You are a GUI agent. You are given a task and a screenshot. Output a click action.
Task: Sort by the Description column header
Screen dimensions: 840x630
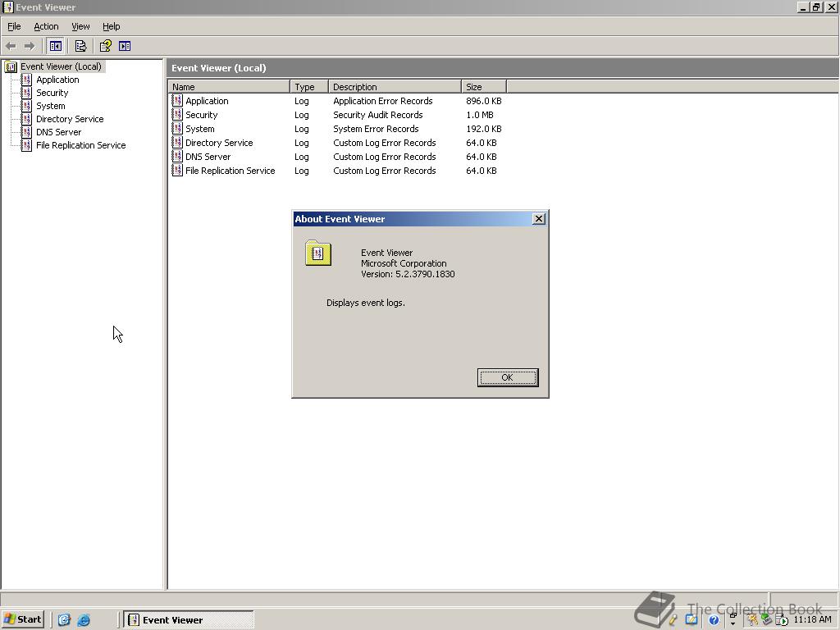(x=395, y=87)
